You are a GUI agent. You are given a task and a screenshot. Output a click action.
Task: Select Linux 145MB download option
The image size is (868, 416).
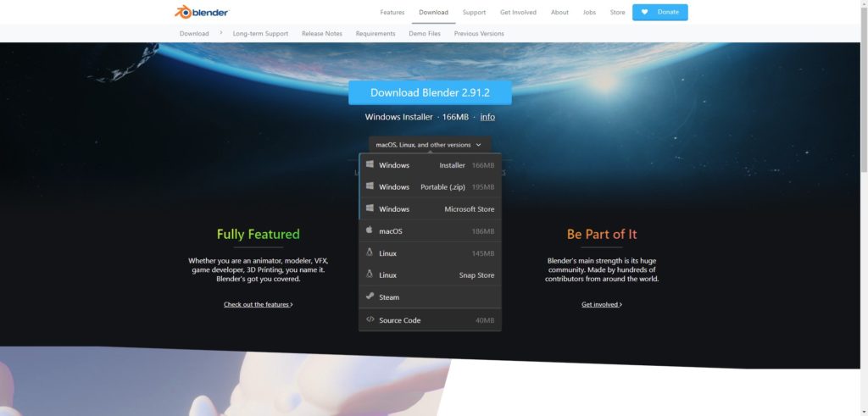point(430,253)
